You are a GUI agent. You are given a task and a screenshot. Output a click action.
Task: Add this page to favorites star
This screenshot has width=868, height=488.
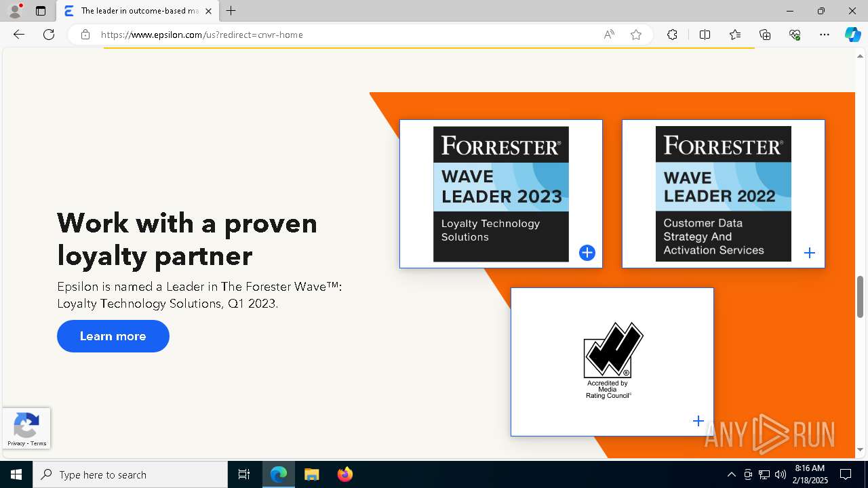[x=636, y=35]
